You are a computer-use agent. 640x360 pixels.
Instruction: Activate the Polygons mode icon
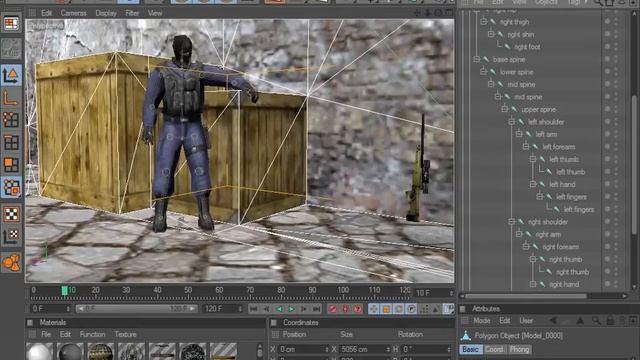pyautogui.click(x=11, y=165)
